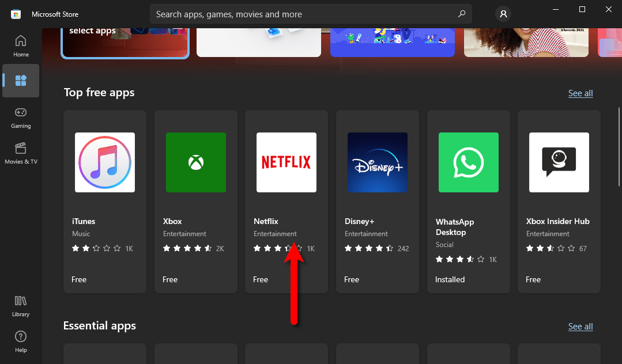See all Top free apps

click(580, 93)
